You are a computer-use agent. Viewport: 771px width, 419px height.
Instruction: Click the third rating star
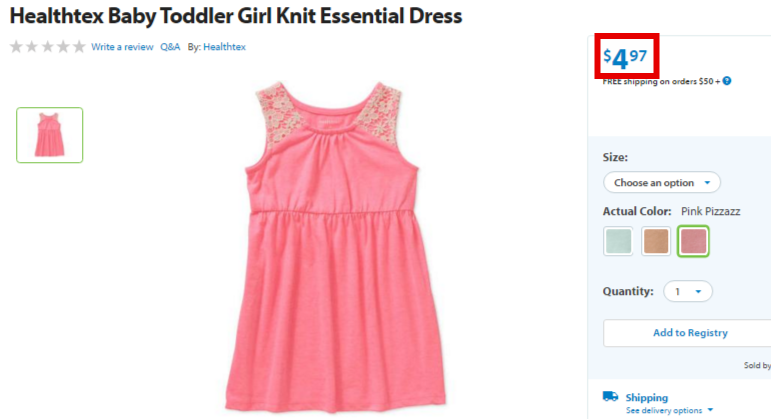[x=48, y=47]
